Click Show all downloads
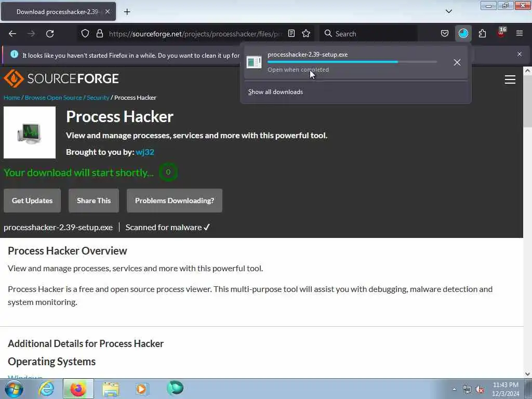The height and width of the screenshot is (399, 532). [275, 92]
